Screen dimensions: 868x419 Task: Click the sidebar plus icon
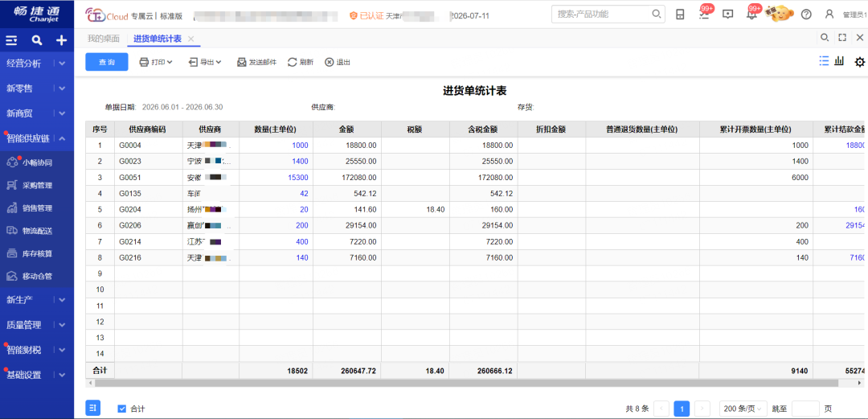(x=61, y=40)
